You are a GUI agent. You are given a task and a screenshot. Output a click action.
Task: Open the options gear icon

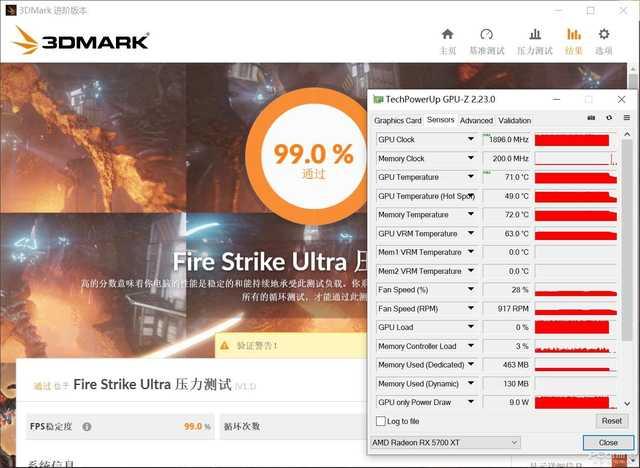[604, 34]
